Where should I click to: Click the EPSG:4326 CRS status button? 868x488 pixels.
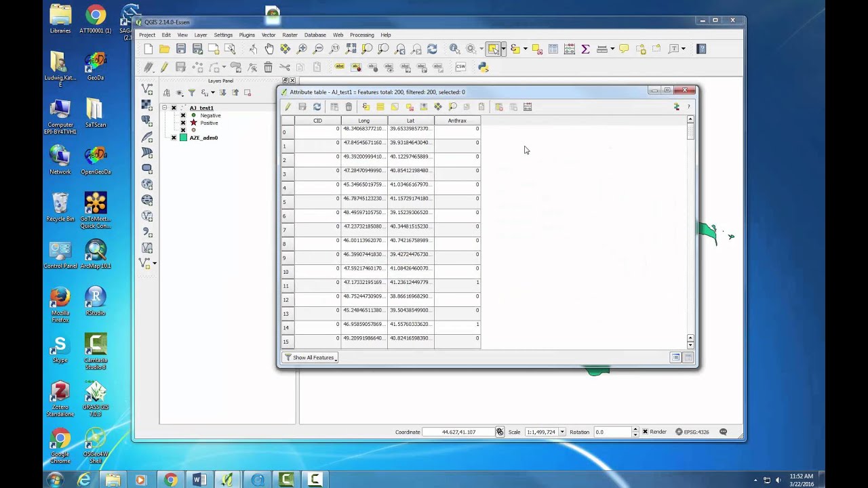[692, 432]
